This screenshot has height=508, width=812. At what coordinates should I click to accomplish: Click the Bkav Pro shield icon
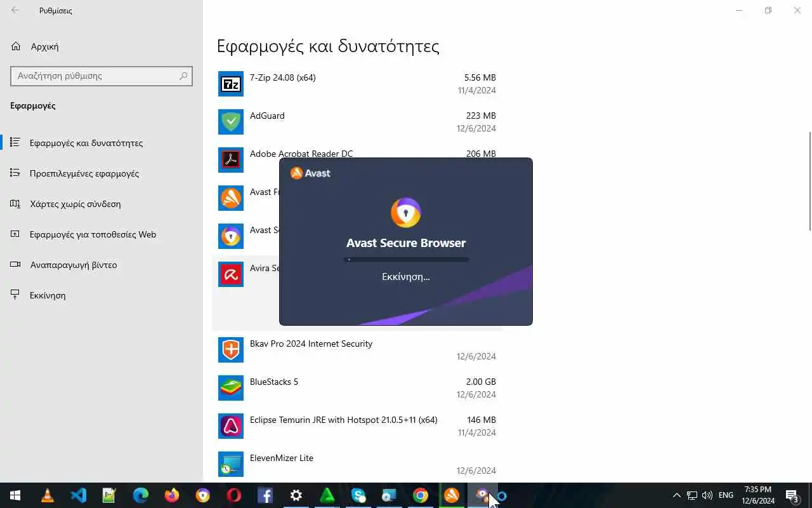(231, 350)
